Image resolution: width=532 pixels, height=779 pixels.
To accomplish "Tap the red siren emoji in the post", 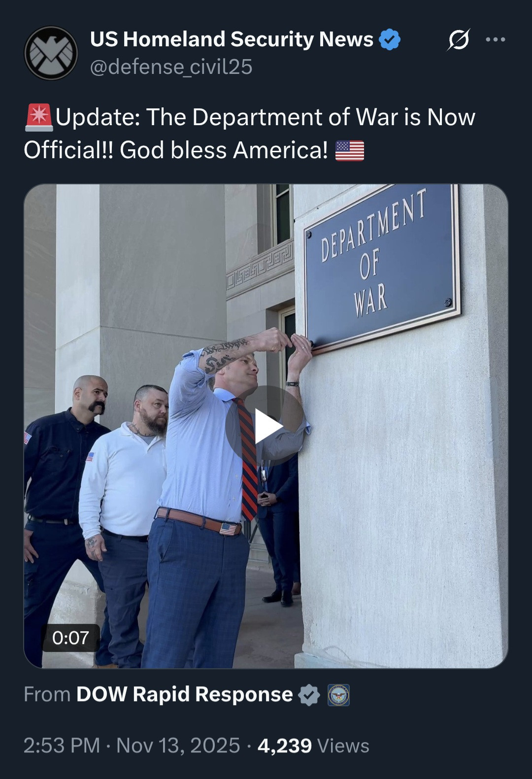I will (x=39, y=118).
